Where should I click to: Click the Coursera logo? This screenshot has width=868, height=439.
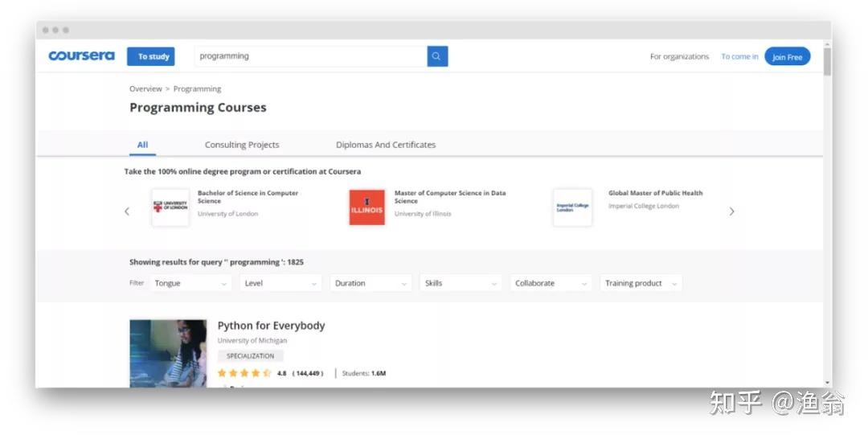click(81, 56)
